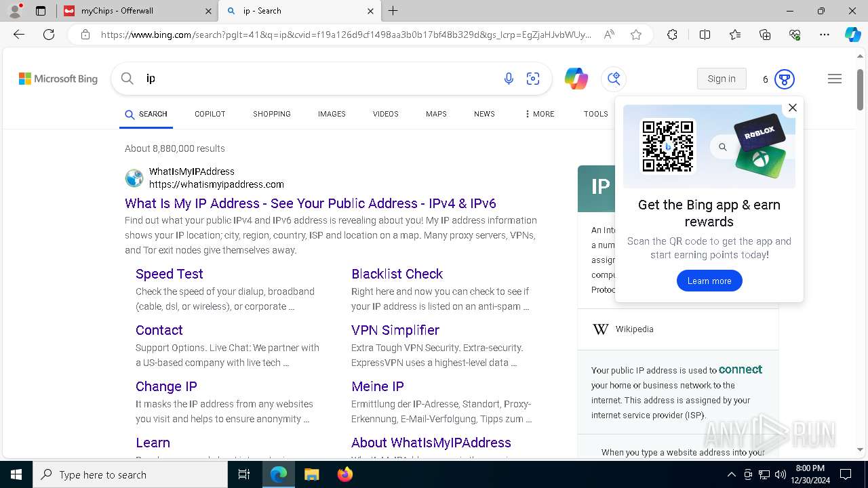The height and width of the screenshot is (488, 868).
Task: Go to Microsoft Bing home logo
Action: (58, 79)
